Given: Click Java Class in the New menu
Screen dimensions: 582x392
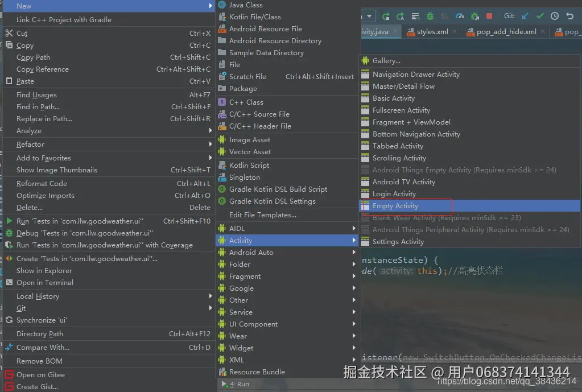Looking at the screenshot, I should [x=287, y=5].
